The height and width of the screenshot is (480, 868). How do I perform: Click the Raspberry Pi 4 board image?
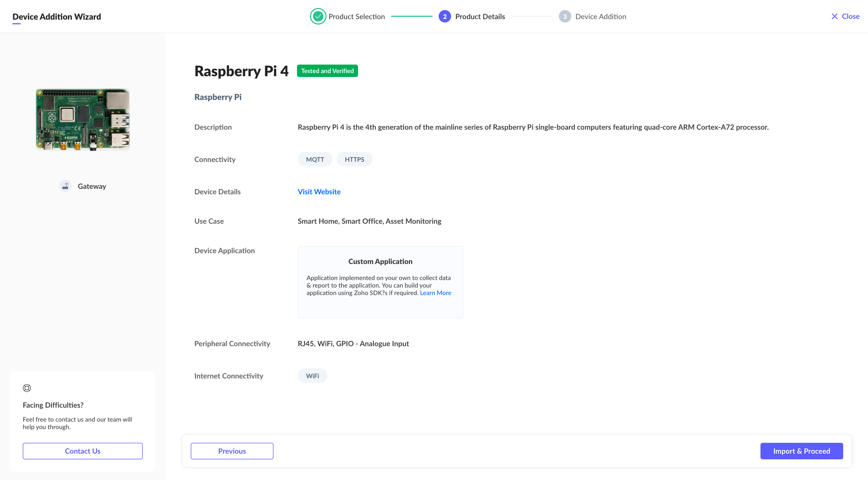[83, 120]
